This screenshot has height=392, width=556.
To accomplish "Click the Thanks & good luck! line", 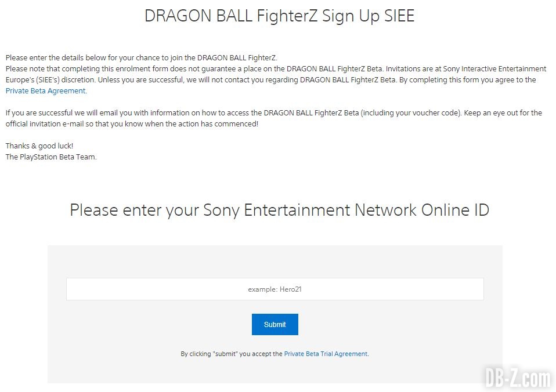I will pyautogui.click(x=39, y=146).
